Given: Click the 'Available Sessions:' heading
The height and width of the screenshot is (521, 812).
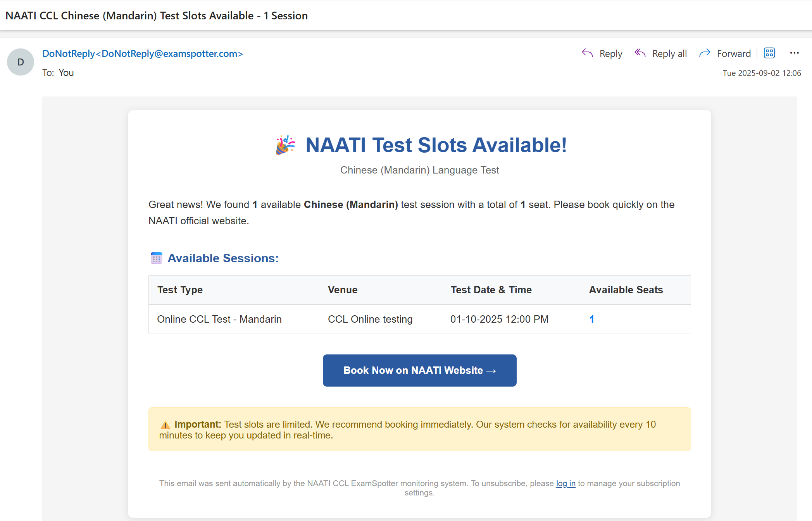Looking at the screenshot, I should click(223, 258).
